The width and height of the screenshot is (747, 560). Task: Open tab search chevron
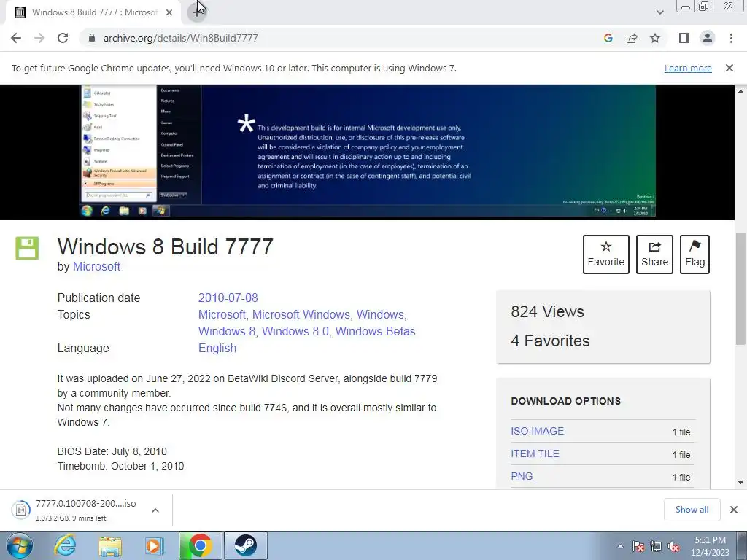point(659,12)
